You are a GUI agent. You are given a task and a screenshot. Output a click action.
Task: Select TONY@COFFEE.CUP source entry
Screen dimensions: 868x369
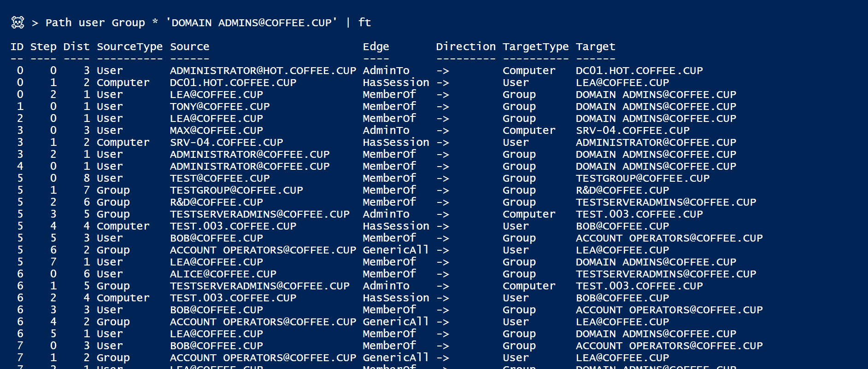pyautogui.click(x=220, y=106)
